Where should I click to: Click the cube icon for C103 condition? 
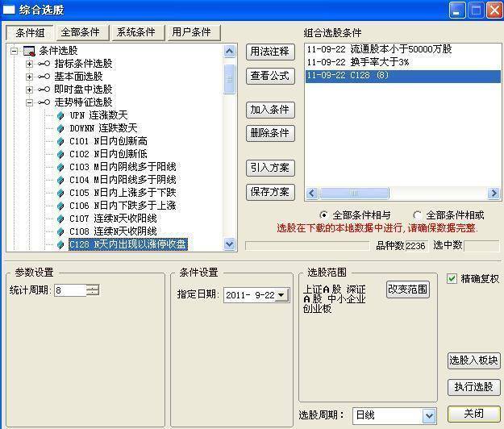[x=60, y=167]
